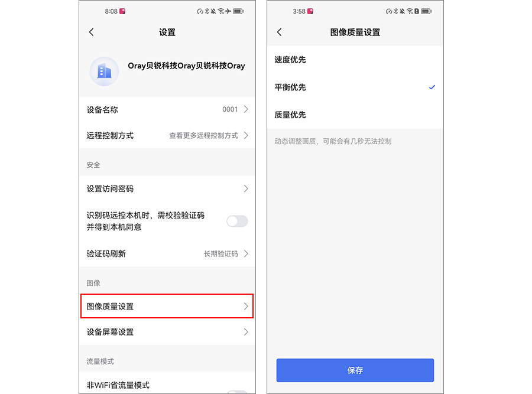Tap the Wi-Fi icon in right phone status bar
This screenshot has width=532, height=394.
point(410,11)
